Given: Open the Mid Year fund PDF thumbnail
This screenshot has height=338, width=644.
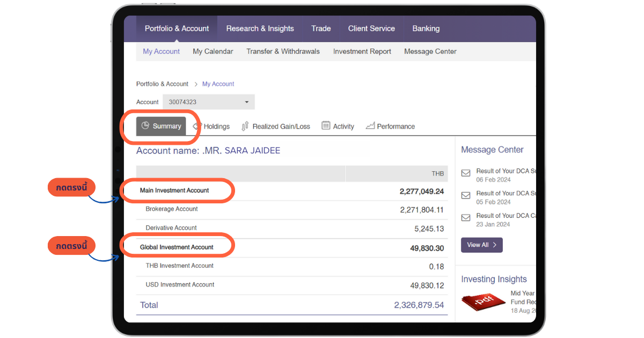Looking at the screenshot, I should point(483,302).
